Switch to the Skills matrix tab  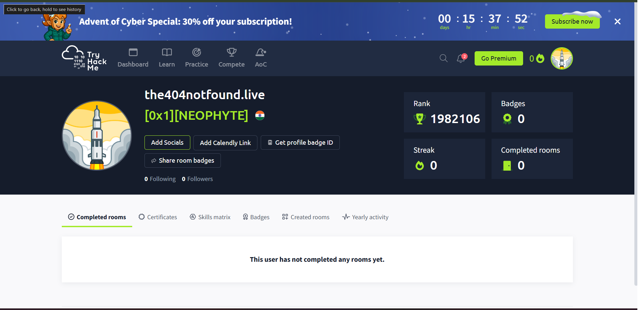tap(210, 217)
